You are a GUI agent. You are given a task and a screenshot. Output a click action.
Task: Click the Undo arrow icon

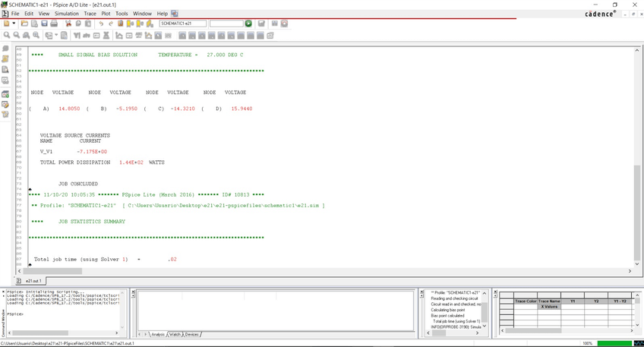(x=101, y=24)
